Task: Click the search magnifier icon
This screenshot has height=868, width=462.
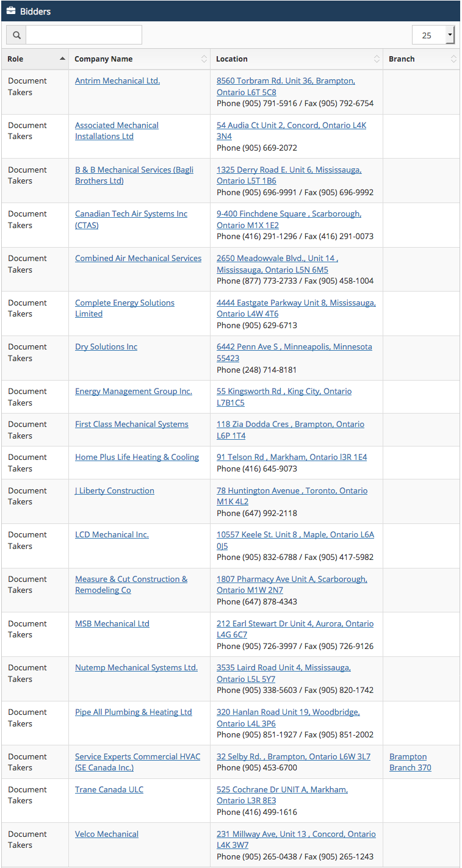Action: click(x=16, y=35)
